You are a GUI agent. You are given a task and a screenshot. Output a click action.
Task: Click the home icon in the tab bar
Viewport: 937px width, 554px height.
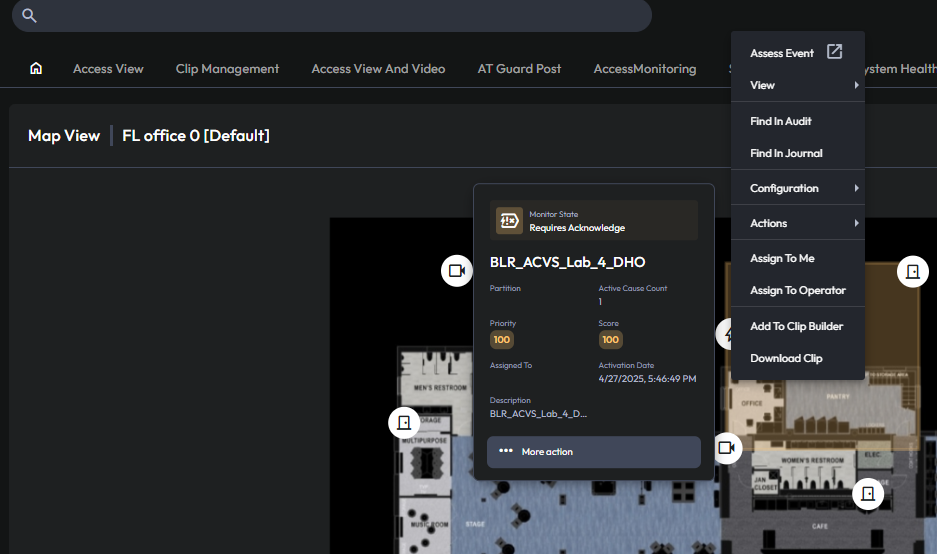click(x=36, y=69)
